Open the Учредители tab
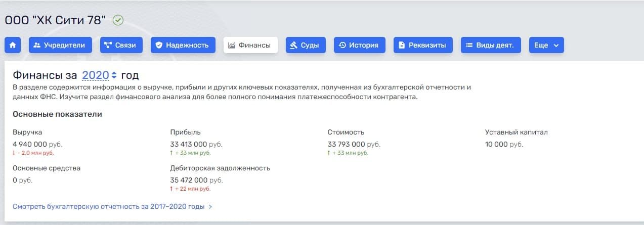 click(60, 45)
